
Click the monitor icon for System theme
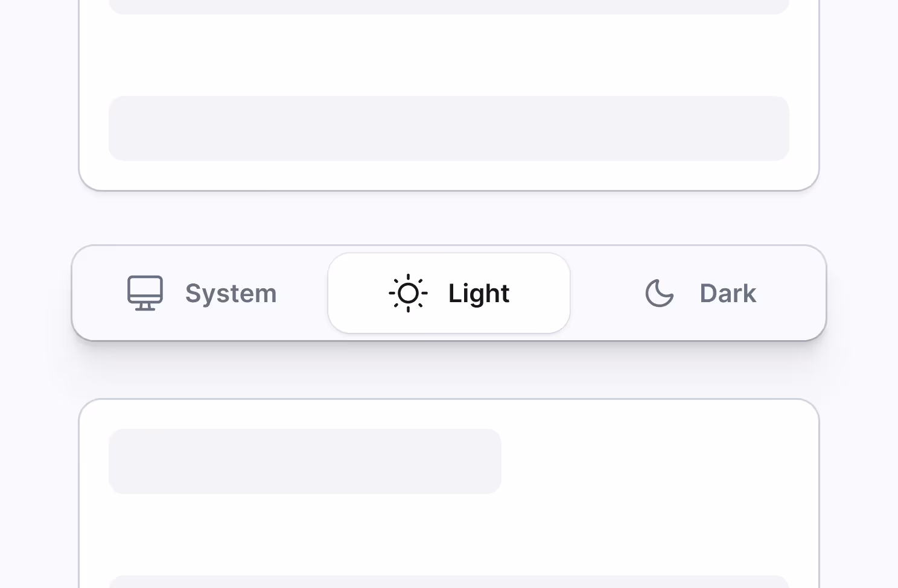[x=145, y=293]
